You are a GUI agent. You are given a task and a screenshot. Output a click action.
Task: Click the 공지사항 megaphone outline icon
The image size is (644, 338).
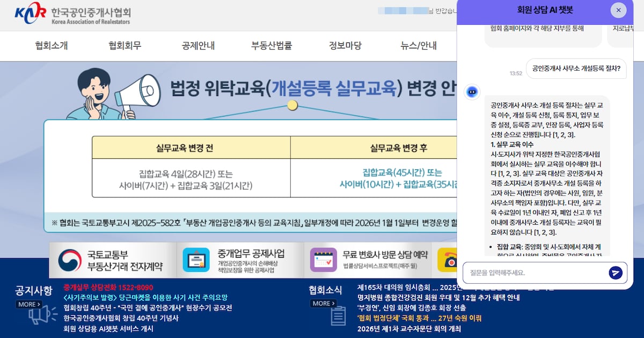(43, 315)
